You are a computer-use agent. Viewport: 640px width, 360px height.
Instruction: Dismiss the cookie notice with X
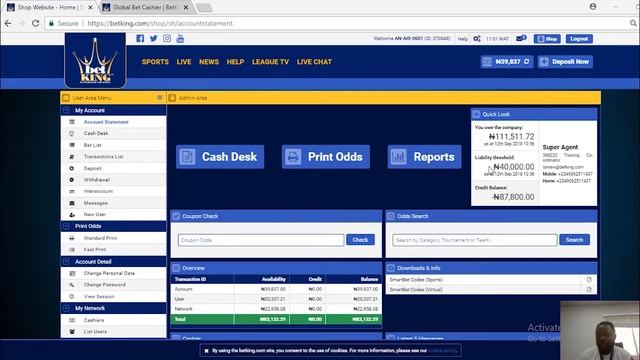(207, 351)
